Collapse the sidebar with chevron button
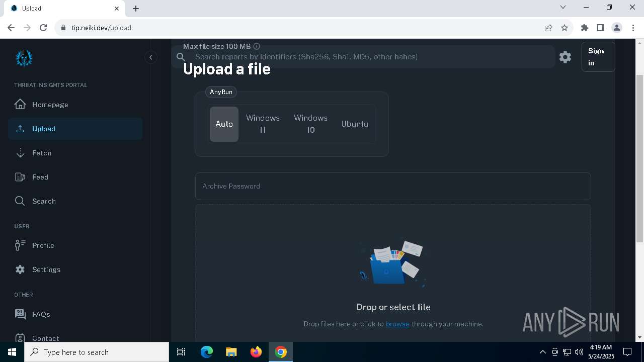The width and height of the screenshot is (644, 362). [x=151, y=57]
